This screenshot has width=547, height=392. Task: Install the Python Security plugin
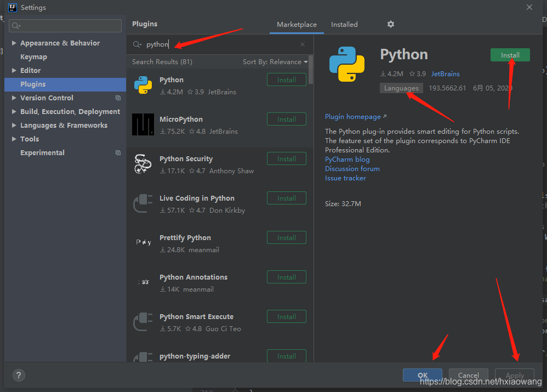(287, 158)
